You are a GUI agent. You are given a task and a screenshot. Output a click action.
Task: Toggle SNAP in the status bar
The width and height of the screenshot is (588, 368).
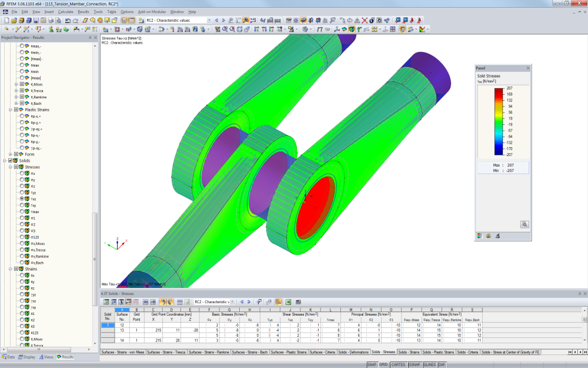coord(372,365)
